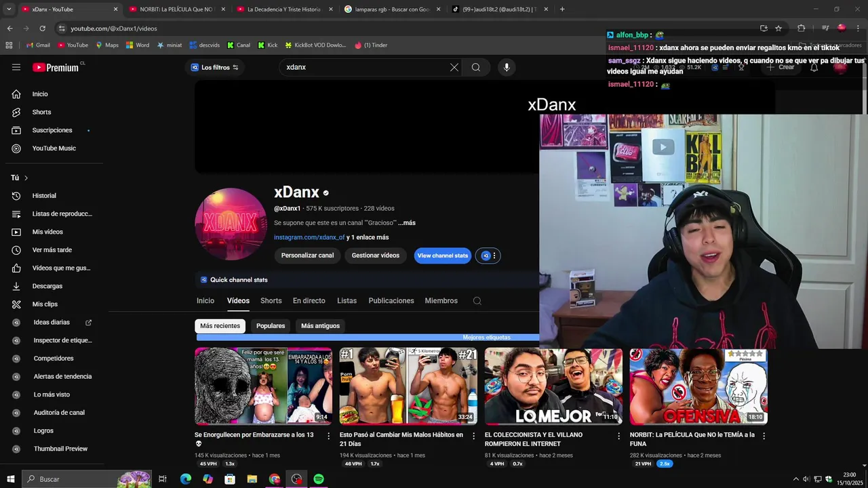
Task: Open the Kick bookmark
Action: click(268, 45)
